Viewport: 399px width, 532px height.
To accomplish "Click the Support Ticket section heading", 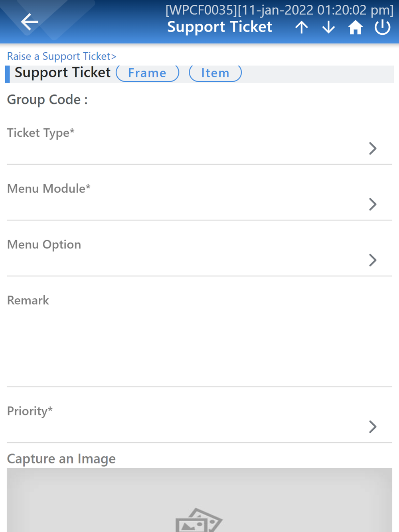I will click(62, 73).
